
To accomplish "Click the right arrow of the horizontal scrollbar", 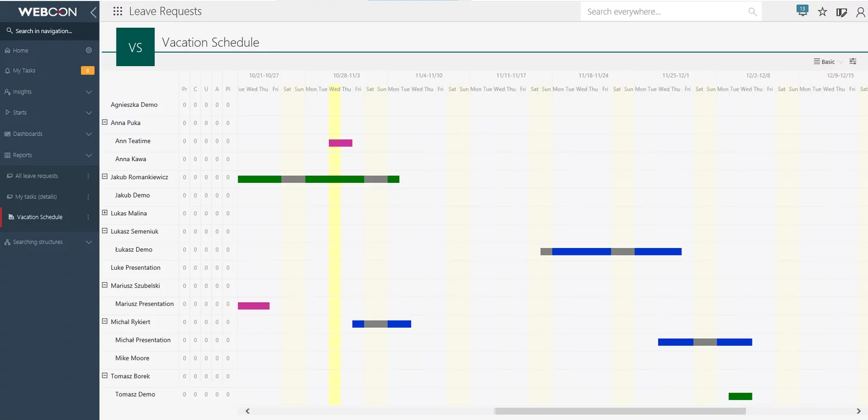I will tap(858, 411).
